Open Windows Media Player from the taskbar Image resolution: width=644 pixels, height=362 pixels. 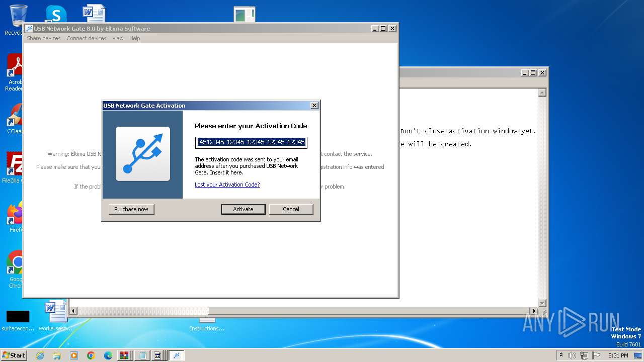74,355
